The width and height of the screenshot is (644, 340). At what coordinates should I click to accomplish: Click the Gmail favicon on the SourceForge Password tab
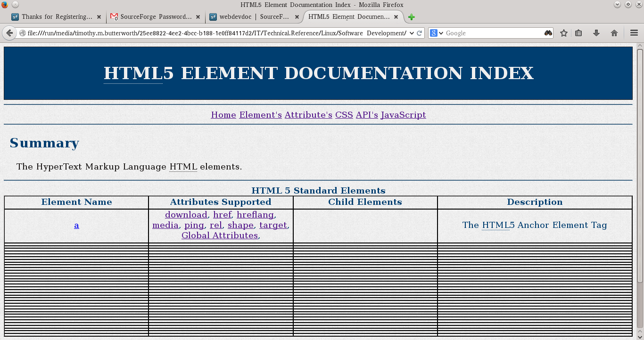point(113,16)
